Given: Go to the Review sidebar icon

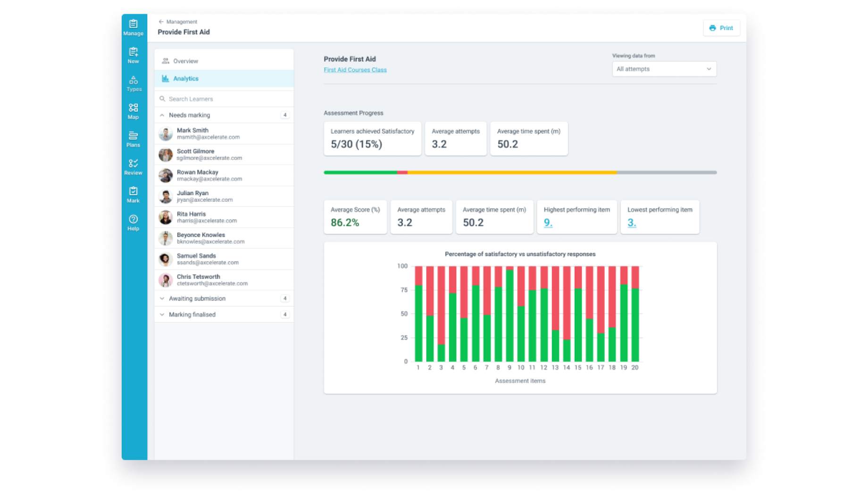Looking at the screenshot, I should click(x=134, y=166).
